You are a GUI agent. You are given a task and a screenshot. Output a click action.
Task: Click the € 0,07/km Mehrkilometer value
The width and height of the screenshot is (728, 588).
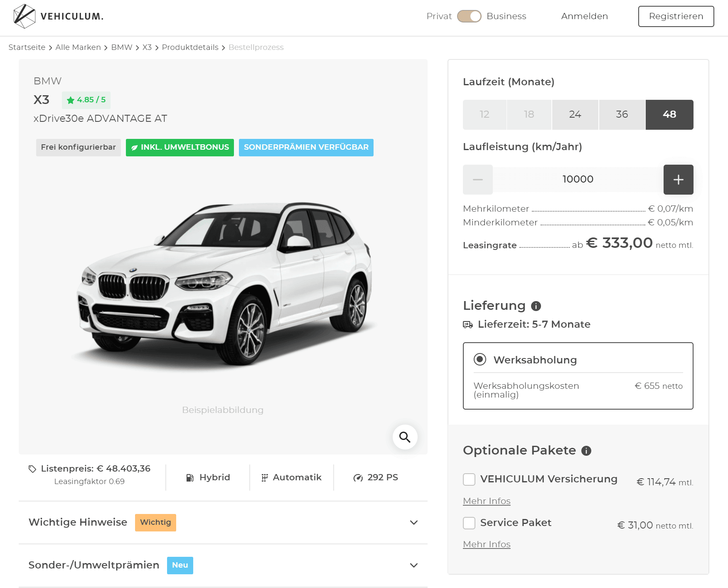(671, 209)
